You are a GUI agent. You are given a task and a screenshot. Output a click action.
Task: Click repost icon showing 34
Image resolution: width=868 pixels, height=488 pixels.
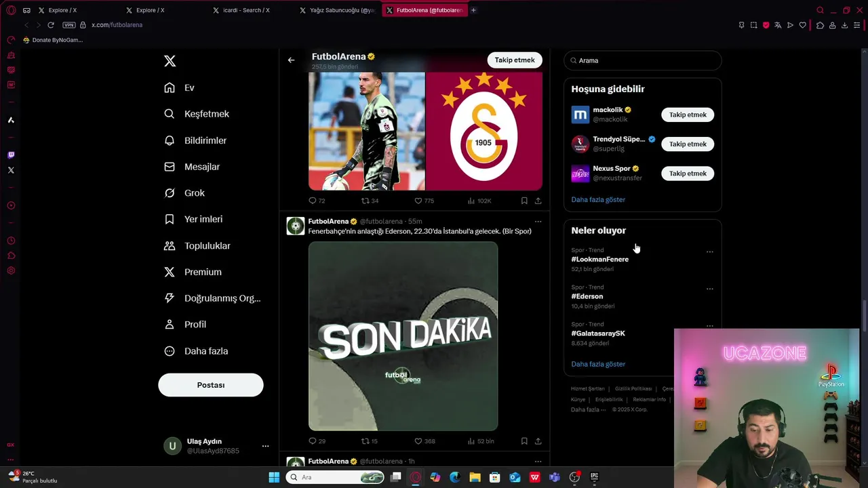click(366, 201)
